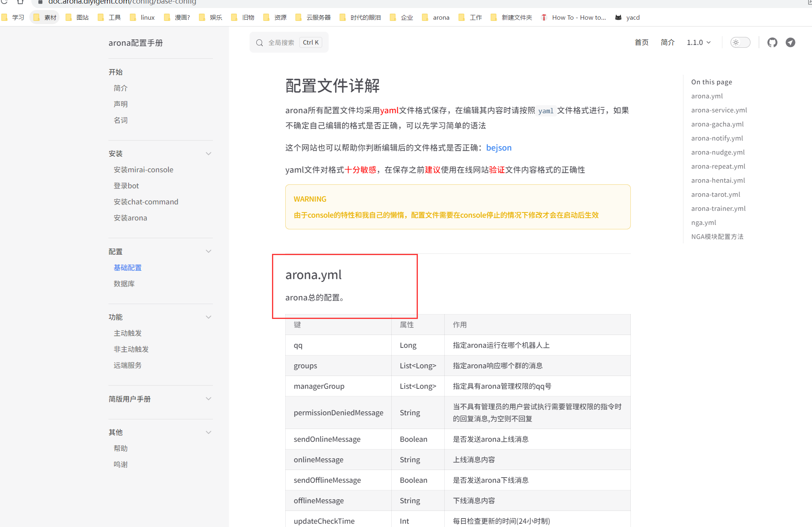Toggle dark mode with the theme switch
The width and height of the screenshot is (812, 527).
tap(740, 42)
